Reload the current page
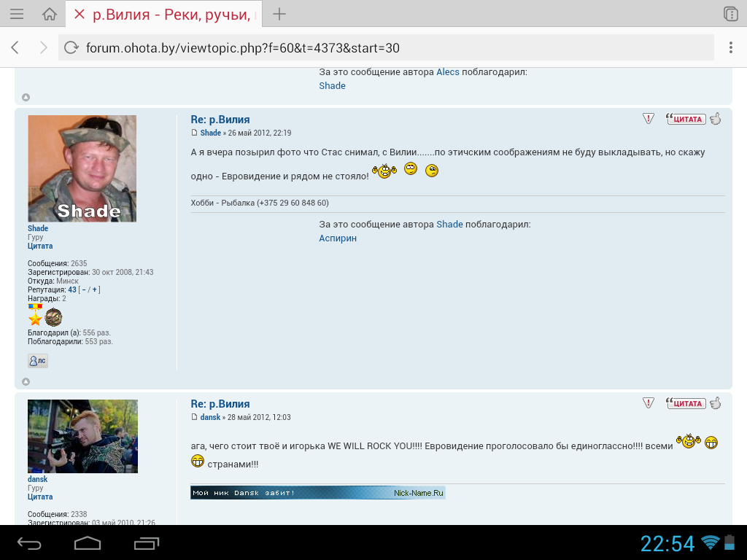This screenshot has height=560, width=747. point(71,48)
